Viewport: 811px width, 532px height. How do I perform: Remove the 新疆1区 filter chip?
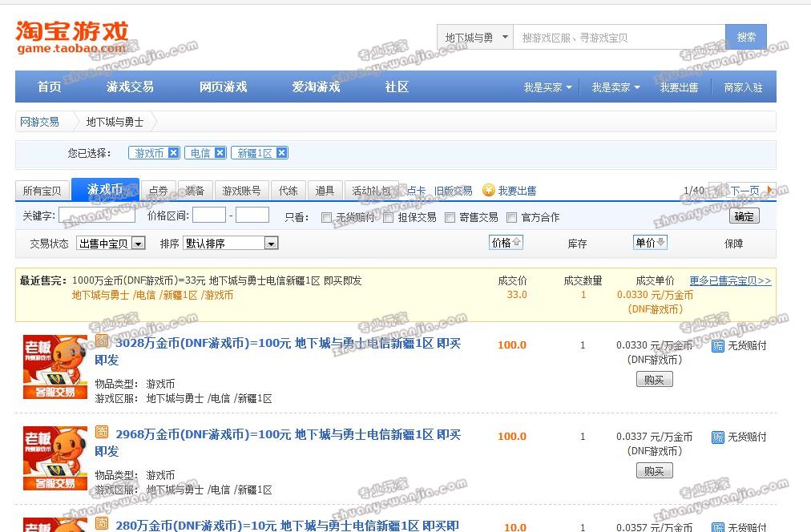[281, 153]
